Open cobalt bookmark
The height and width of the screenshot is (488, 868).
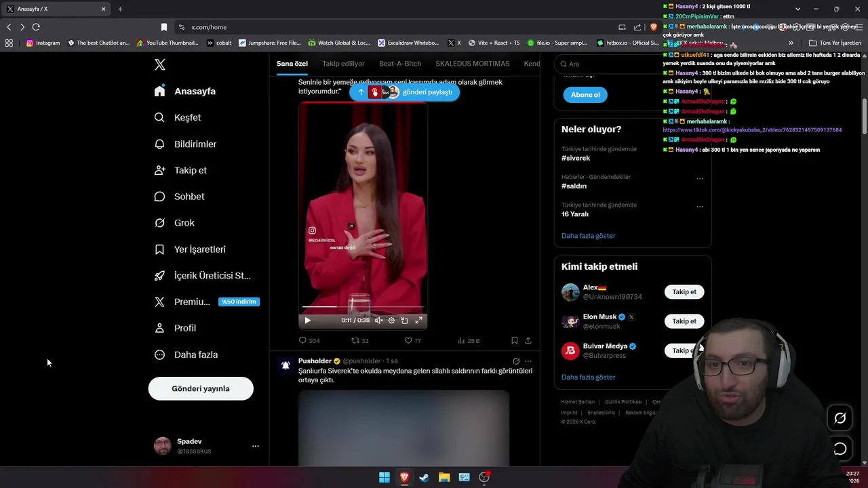[219, 43]
